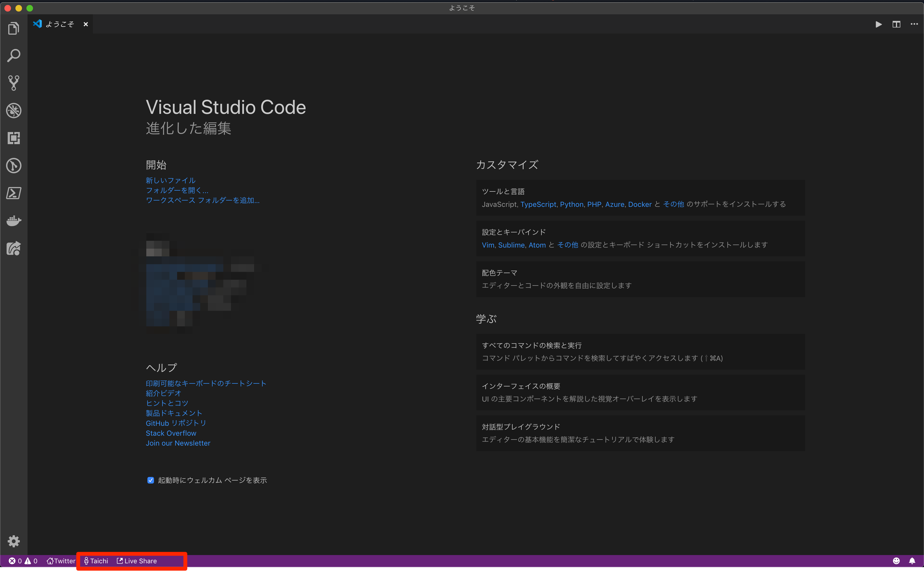Install PHP support link
This screenshot has width=924, height=582.
(x=594, y=204)
